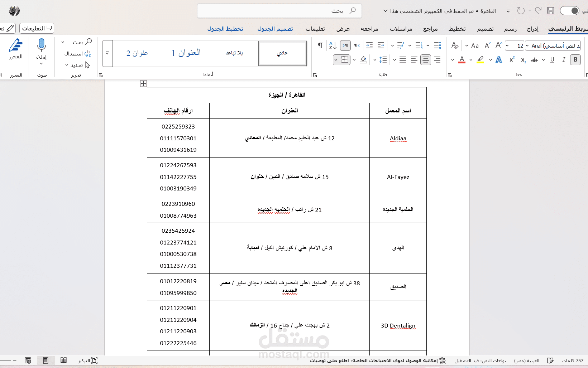The height and width of the screenshot is (368, 588).
Task: Click the Change Case Aa icon
Action: pyautogui.click(x=475, y=45)
